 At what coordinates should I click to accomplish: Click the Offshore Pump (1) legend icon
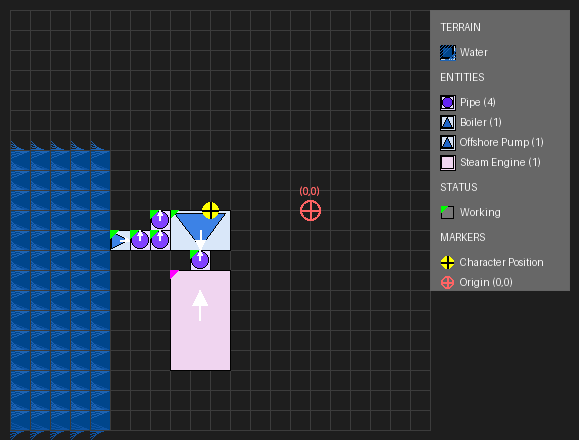[x=448, y=142]
